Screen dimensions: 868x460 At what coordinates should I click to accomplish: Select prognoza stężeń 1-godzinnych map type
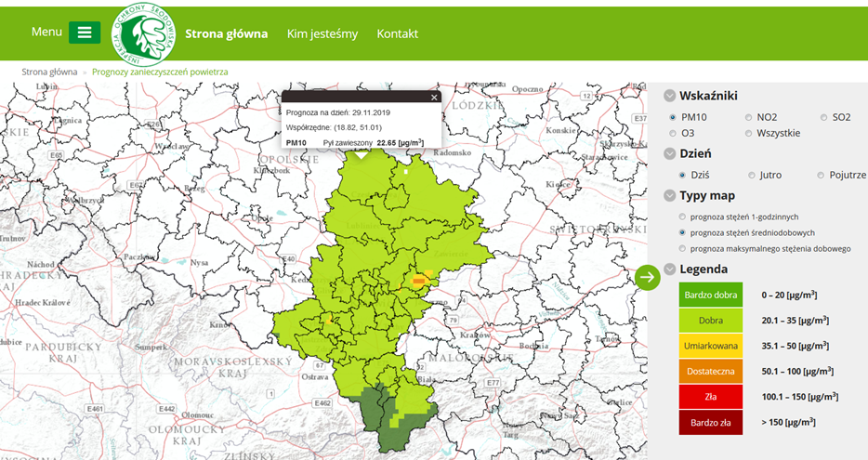[x=683, y=217]
